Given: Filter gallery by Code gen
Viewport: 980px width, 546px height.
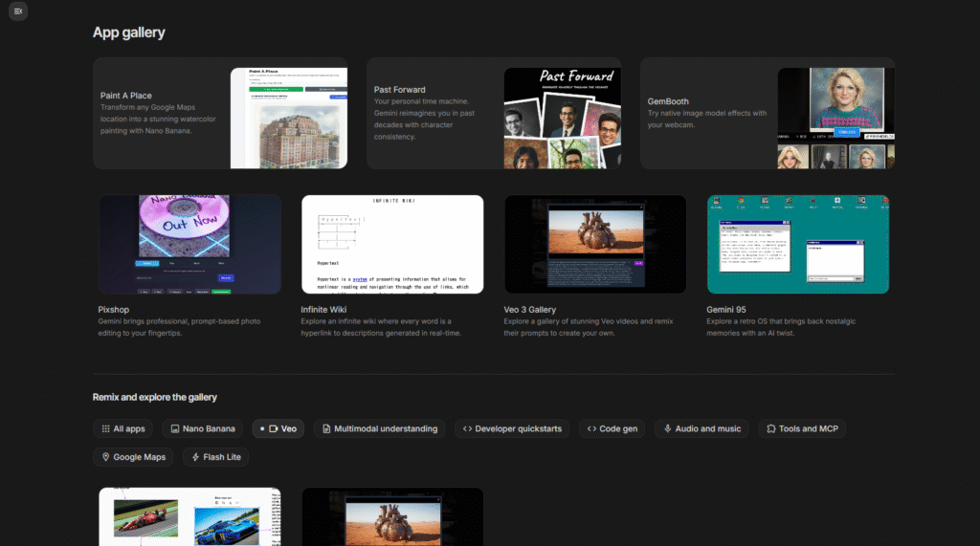Looking at the screenshot, I should pyautogui.click(x=612, y=429).
